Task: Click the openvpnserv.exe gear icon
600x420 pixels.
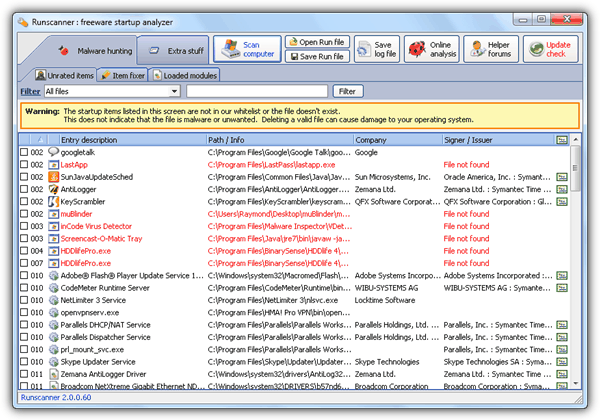Action: [54, 313]
